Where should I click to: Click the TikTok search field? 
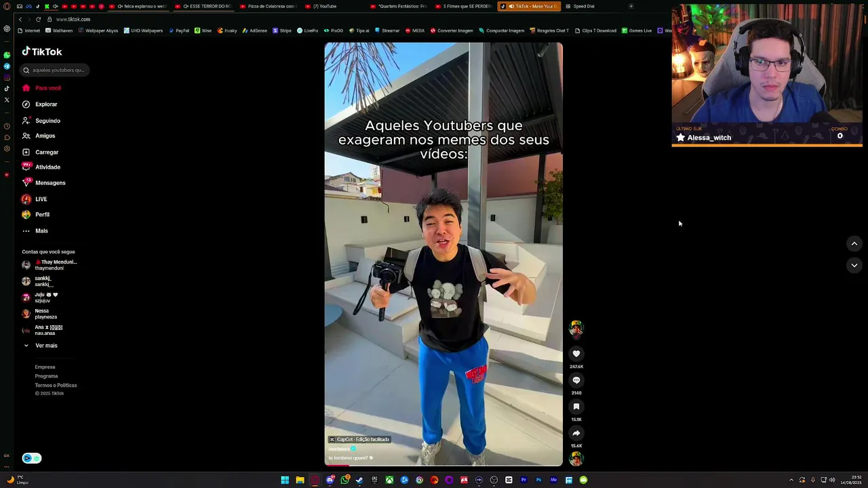(56, 70)
